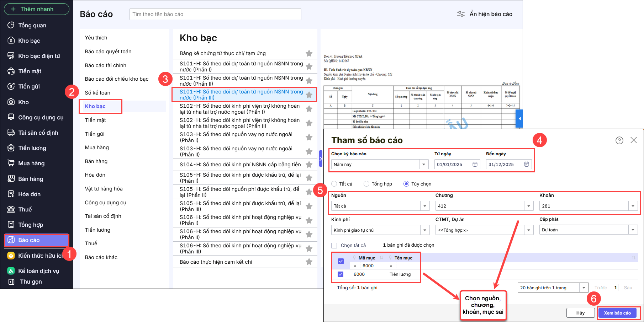The width and height of the screenshot is (644, 322).
Task: Expand the Kinh phí dropdown list
Action: 425,230
